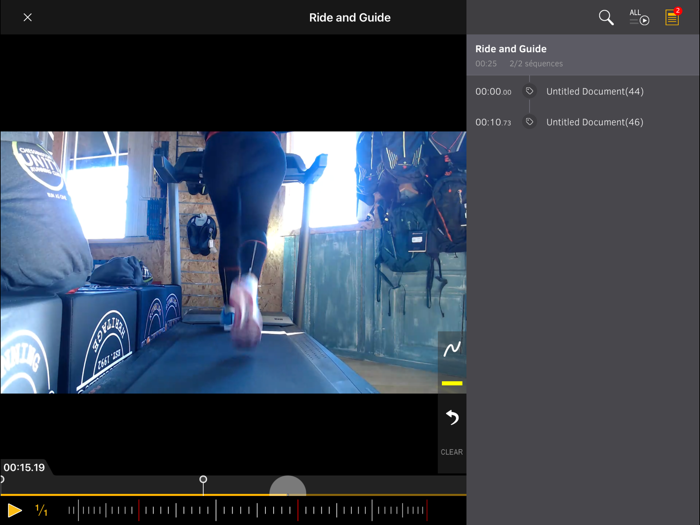Open search with the magnifier icon

coord(606,17)
